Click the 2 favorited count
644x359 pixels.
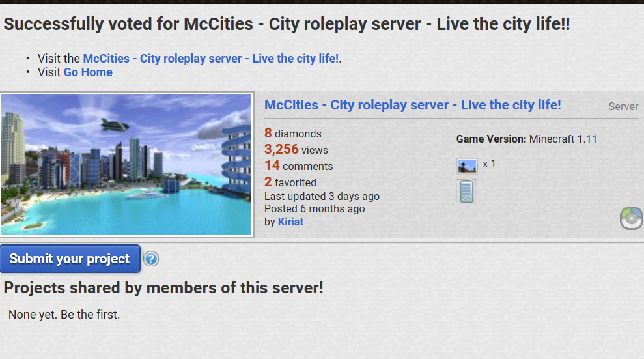[290, 182]
